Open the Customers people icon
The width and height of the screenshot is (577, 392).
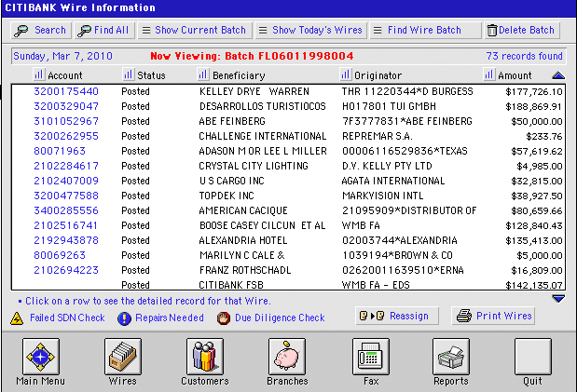point(204,357)
